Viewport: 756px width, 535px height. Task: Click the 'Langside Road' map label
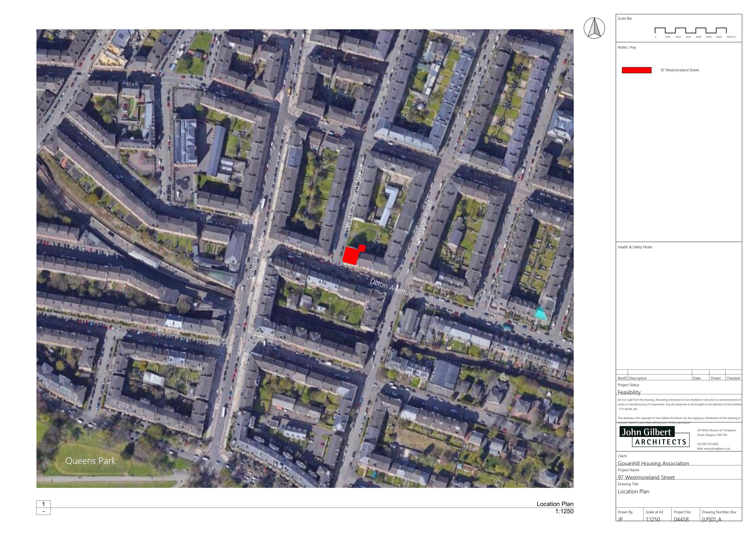[x=423, y=222]
